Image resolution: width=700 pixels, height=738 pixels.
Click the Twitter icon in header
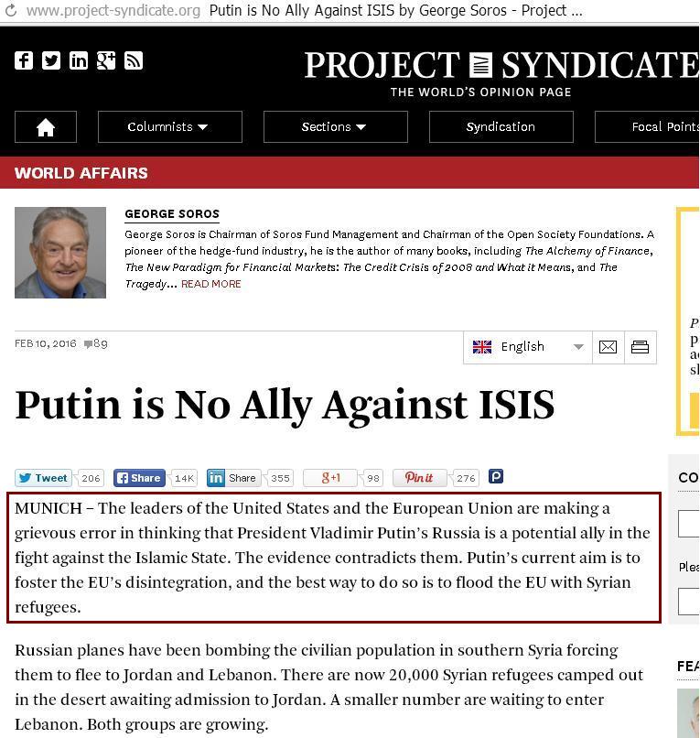(51, 60)
